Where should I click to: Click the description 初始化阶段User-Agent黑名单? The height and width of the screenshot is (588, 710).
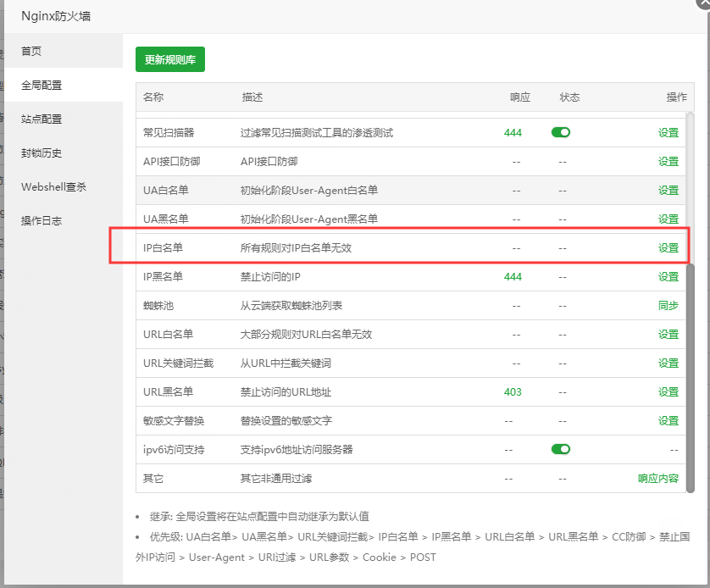coord(309,219)
